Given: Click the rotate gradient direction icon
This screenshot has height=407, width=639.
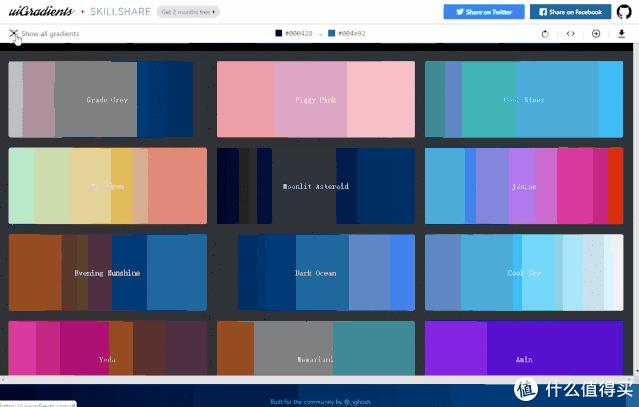Looking at the screenshot, I should click(545, 33).
